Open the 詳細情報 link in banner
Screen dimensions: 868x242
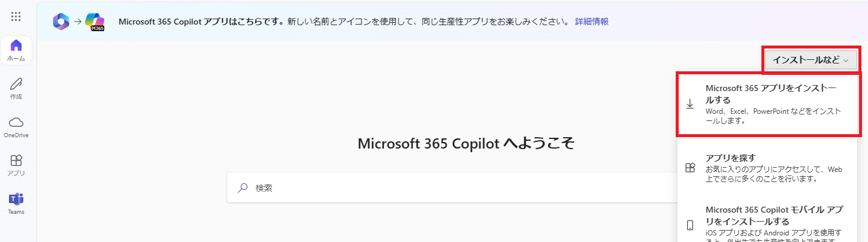[592, 22]
